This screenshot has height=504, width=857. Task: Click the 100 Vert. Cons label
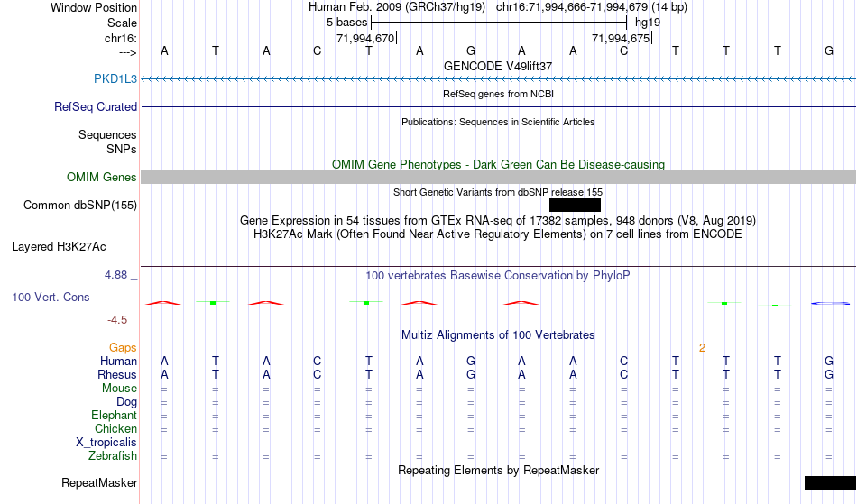click(51, 297)
